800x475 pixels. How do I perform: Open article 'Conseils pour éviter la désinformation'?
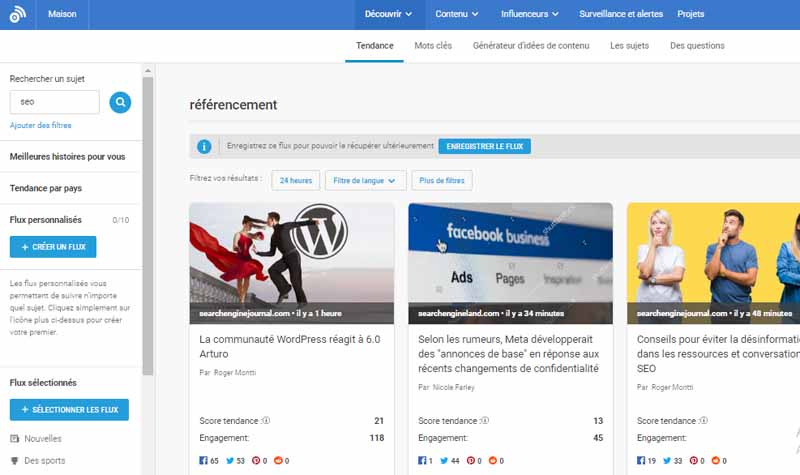tap(718, 354)
